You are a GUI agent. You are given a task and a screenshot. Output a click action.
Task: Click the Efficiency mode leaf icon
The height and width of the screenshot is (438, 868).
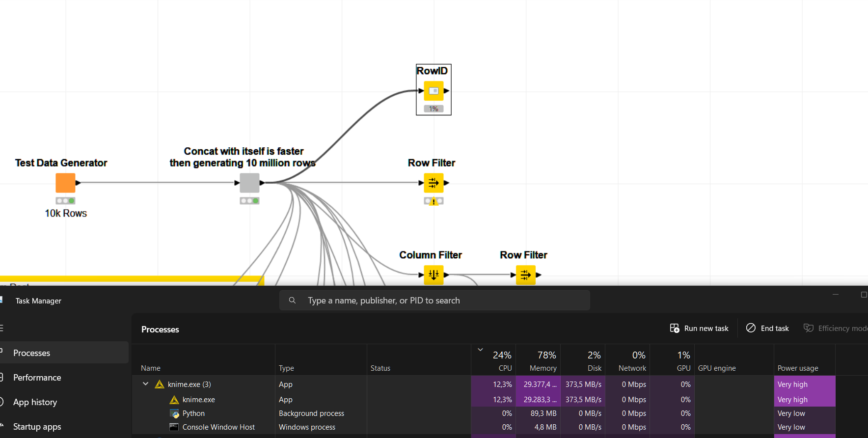[808, 328]
